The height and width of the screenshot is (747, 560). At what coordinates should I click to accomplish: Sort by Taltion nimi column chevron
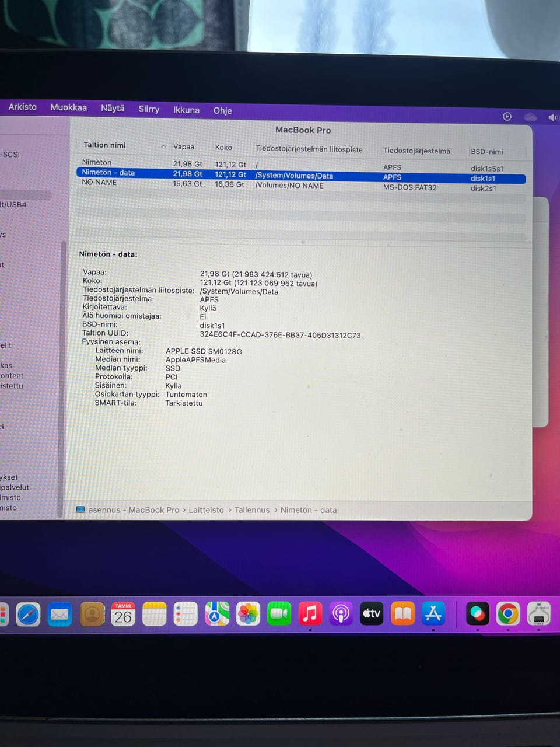pos(163,146)
